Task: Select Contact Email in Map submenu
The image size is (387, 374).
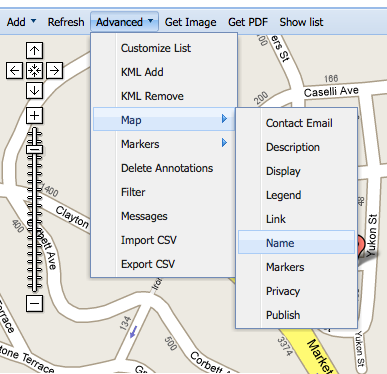Action: pyautogui.click(x=297, y=123)
